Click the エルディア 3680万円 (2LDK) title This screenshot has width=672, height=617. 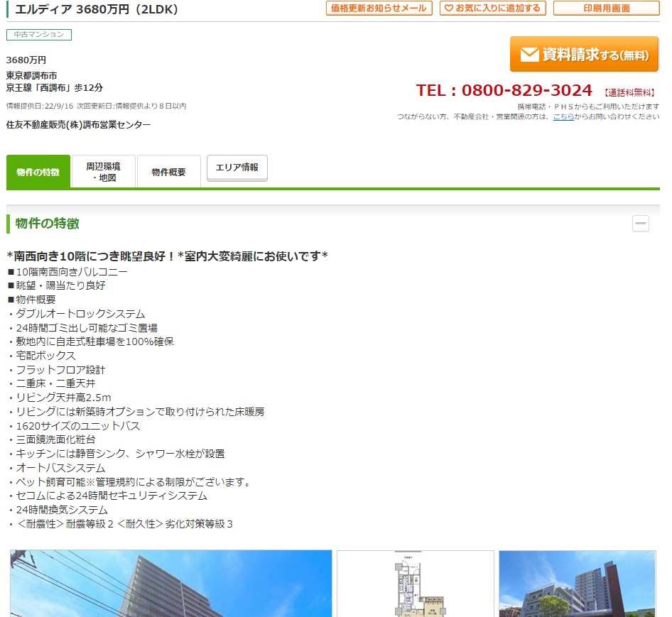click(x=97, y=9)
